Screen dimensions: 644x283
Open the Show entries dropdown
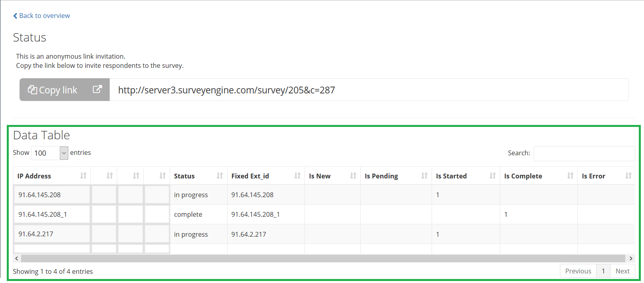49,153
